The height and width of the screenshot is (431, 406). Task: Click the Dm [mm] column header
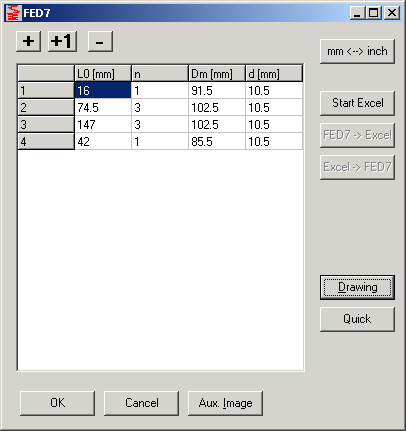coord(217,73)
